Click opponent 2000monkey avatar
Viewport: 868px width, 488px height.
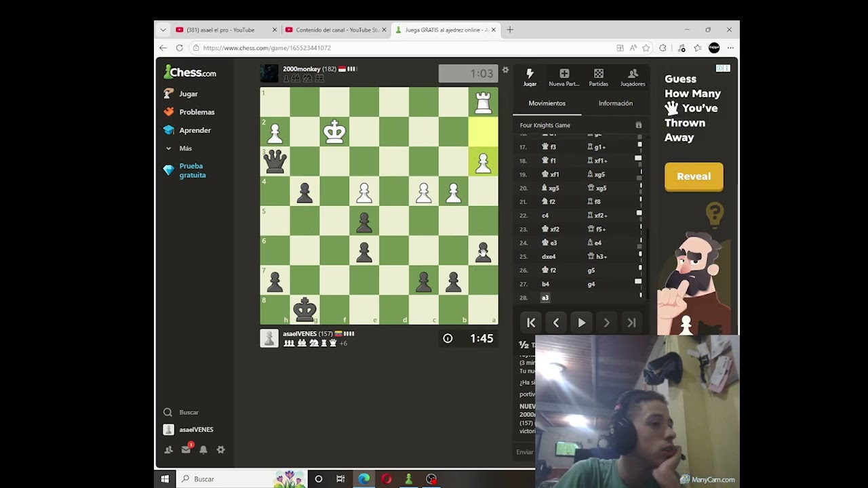pyautogui.click(x=269, y=73)
